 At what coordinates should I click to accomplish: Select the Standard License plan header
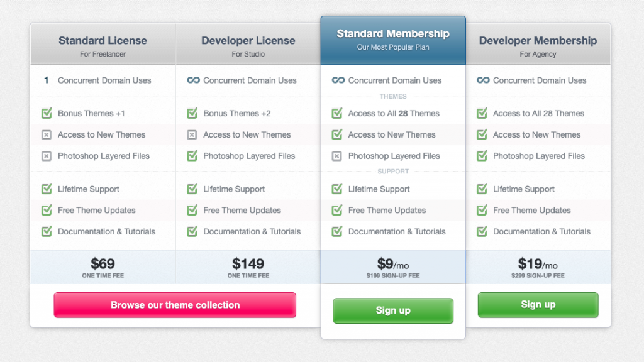point(103,45)
